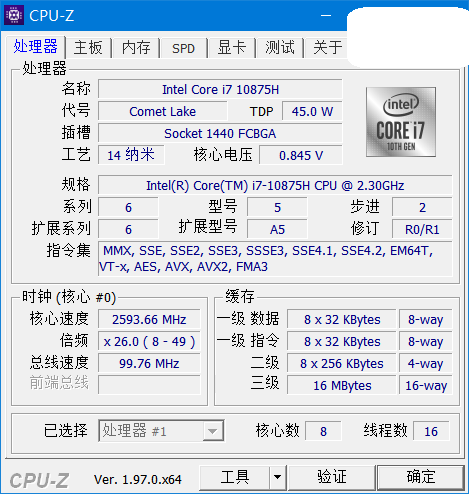Minimize the CPU-Z window

(326, 15)
